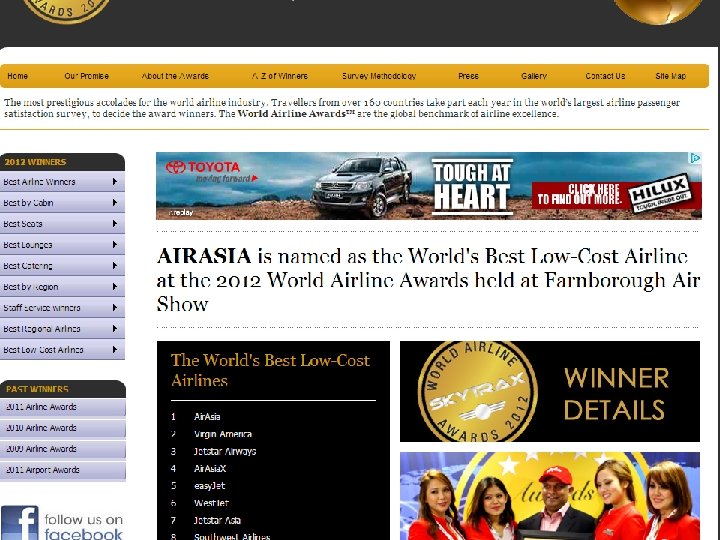Open the Gallery page
This screenshot has height=540, width=720.
tap(534, 76)
